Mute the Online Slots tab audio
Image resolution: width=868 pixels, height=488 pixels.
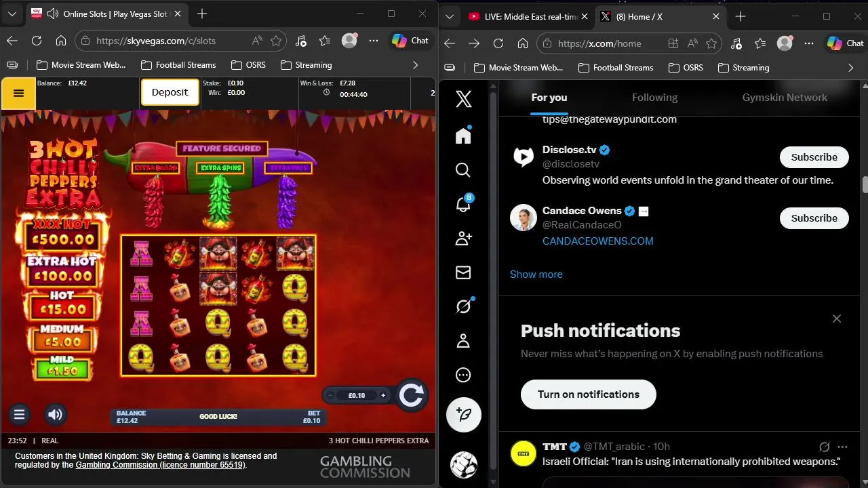[x=53, y=14]
